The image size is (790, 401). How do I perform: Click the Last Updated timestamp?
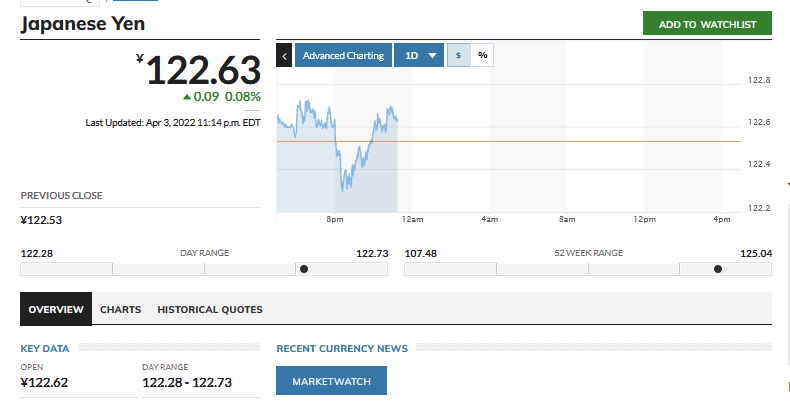[x=173, y=122]
